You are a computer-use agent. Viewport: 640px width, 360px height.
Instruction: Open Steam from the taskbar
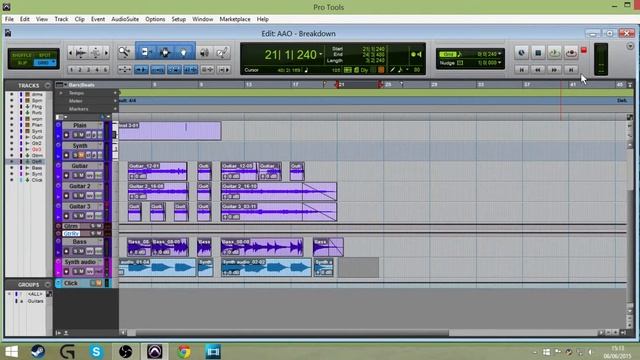tap(38, 351)
